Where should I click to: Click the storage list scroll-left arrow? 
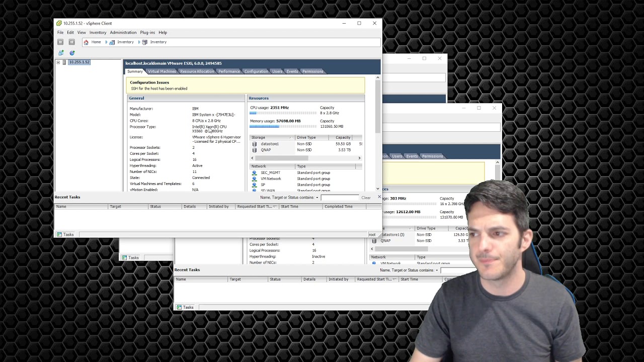(252, 158)
